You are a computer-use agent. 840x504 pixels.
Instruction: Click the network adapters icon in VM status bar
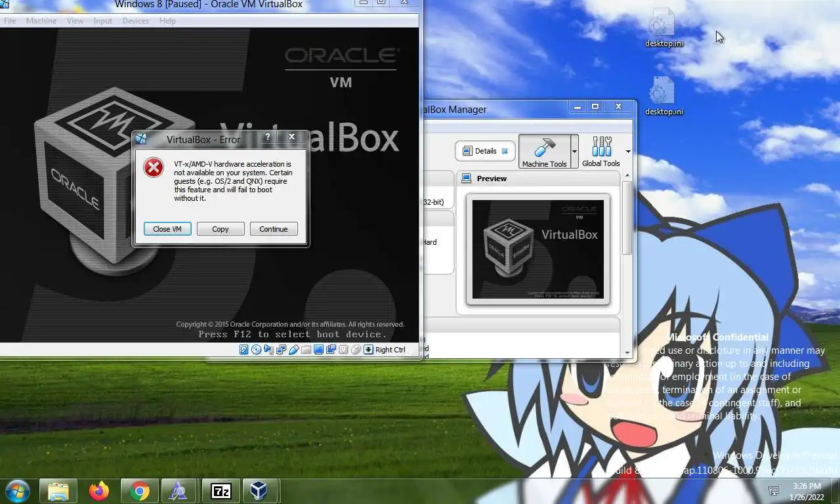click(281, 350)
